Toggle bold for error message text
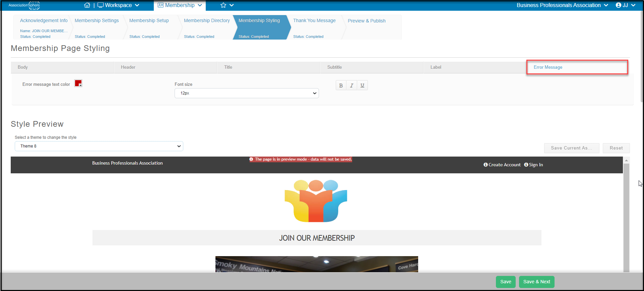Viewport: 644px width, 291px height. coord(341,85)
